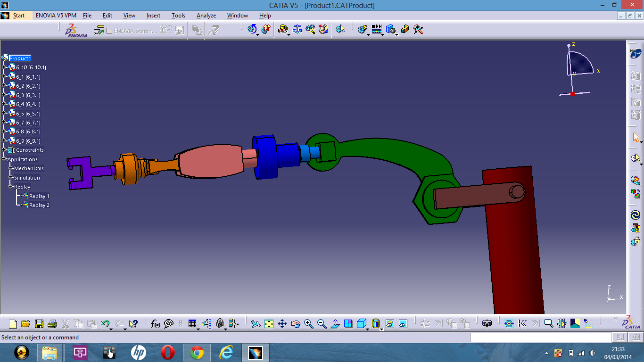The height and width of the screenshot is (362, 644).
Task: Click the anchor Fixed Part icon
Action: (297, 29)
